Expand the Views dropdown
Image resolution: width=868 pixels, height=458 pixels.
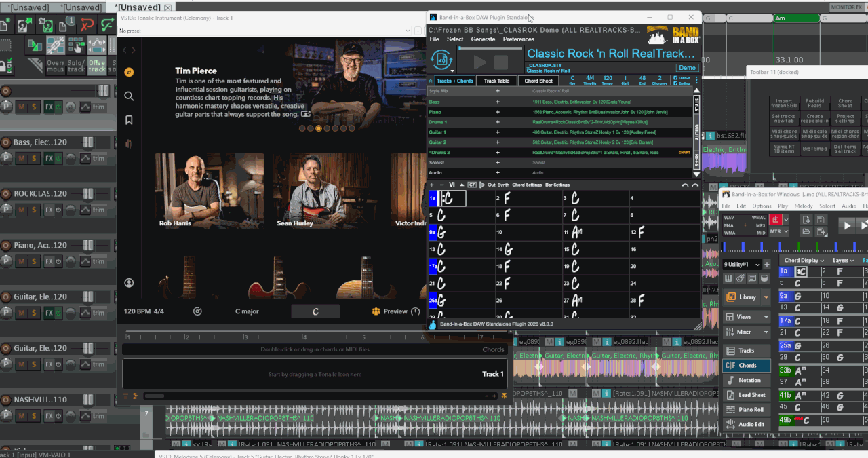tap(767, 317)
